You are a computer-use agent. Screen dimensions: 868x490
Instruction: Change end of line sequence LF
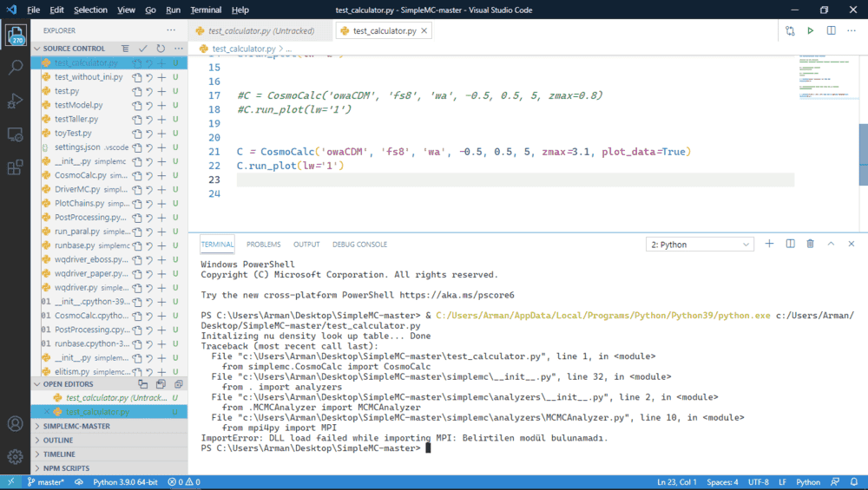[x=782, y=482]
